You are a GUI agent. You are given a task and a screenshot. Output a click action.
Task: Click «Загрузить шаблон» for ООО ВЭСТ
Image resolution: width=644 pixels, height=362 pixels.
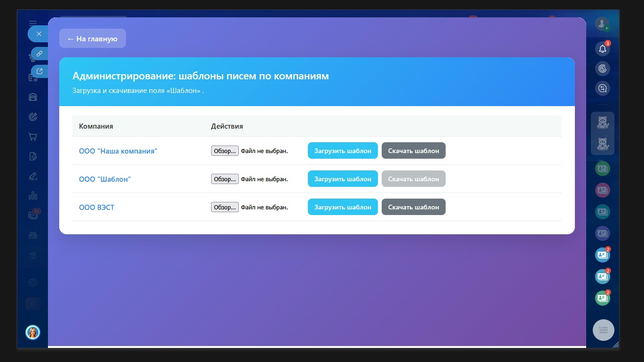pos(343,207)
